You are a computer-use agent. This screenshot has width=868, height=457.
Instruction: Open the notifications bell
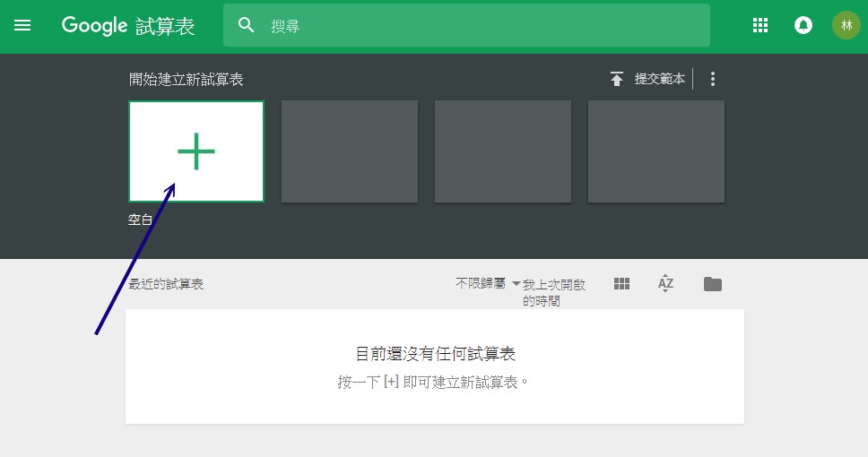point(803,25)
